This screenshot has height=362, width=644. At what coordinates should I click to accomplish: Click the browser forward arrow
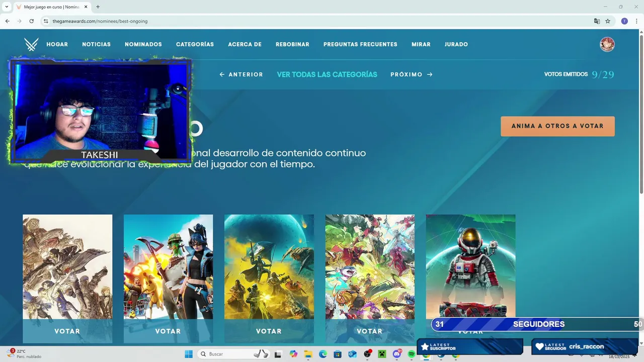tap(19, 21)
